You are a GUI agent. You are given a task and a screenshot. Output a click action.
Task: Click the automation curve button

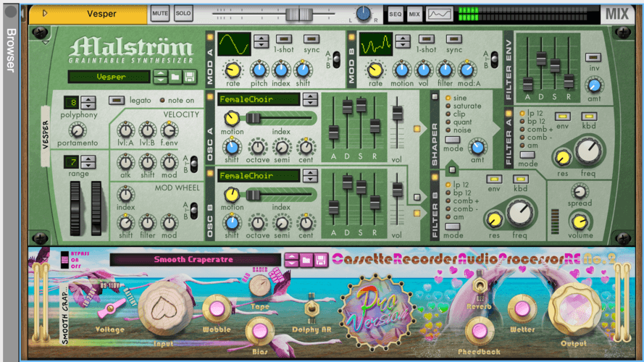440,14
